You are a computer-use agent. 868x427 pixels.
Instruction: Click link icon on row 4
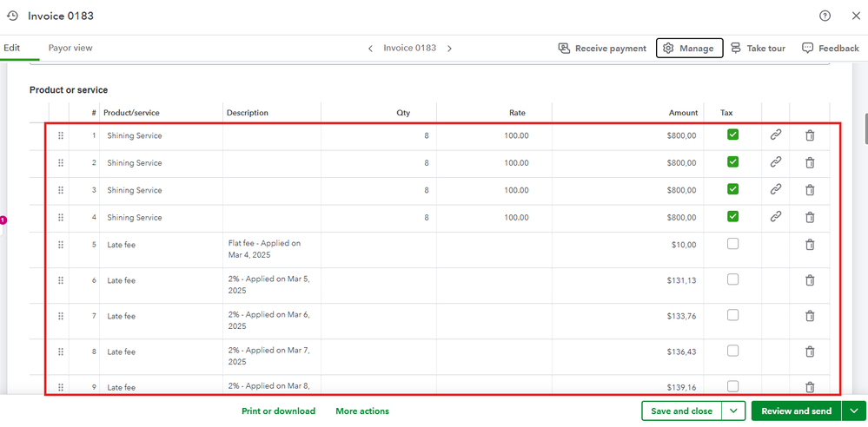click(776, 216)
